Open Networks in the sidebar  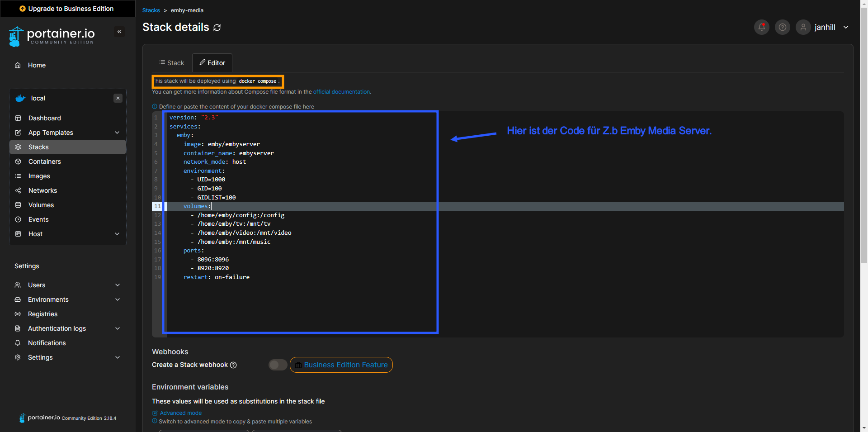point(68,190)
